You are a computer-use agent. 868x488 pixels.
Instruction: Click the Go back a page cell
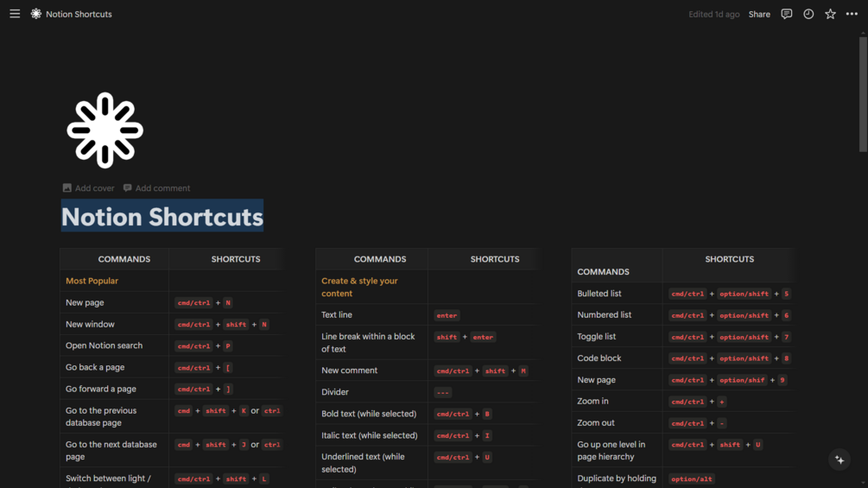(x=114, y=367)
